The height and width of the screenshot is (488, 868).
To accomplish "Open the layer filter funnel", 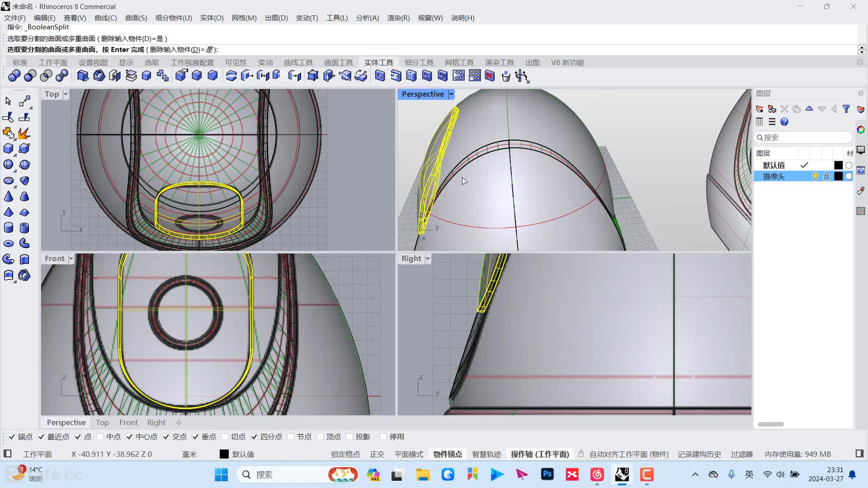I will pos(846,109).
